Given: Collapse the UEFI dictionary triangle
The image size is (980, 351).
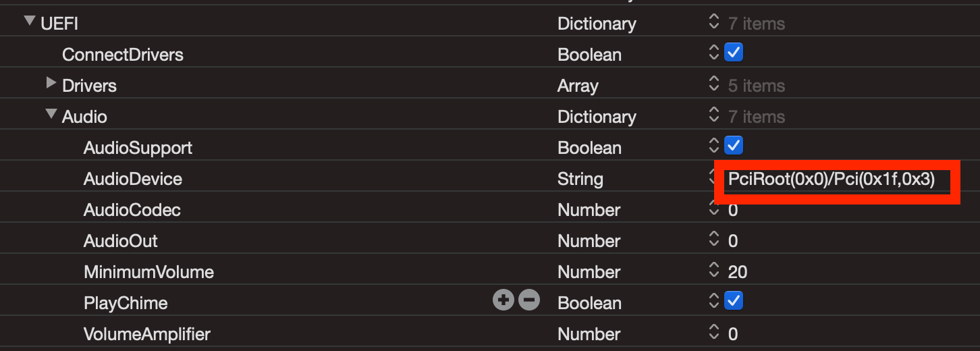Looking at the screenshot, I should pyautogui.click(x=29, y=22).
